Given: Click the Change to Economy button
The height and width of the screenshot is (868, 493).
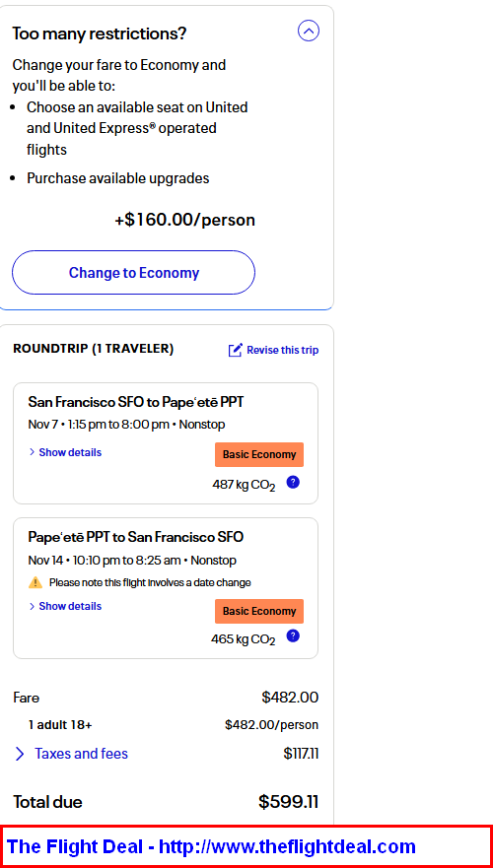Looking at the screenshot, I should 133,272.
